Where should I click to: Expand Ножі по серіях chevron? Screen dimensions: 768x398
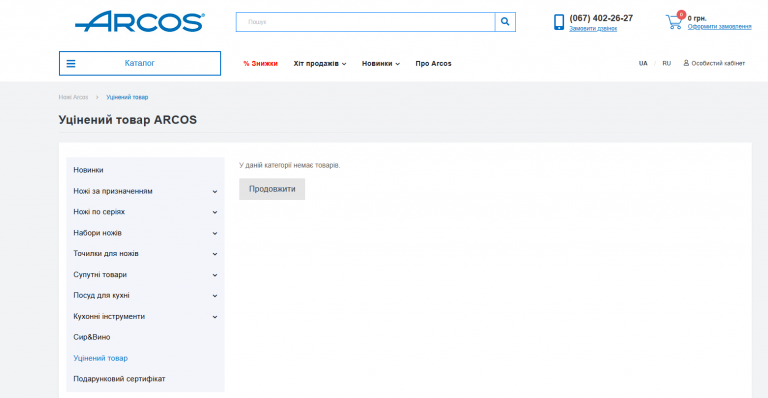click(x=215, y=212)
